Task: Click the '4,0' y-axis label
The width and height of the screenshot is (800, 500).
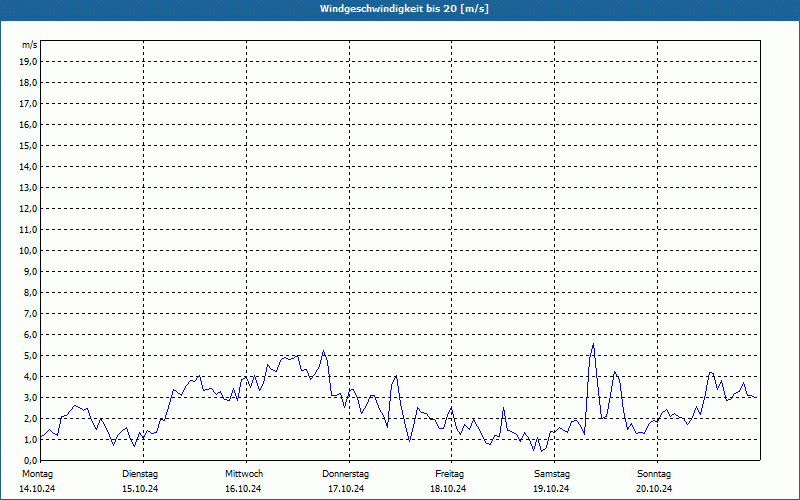Action: (x=30, y=376)
